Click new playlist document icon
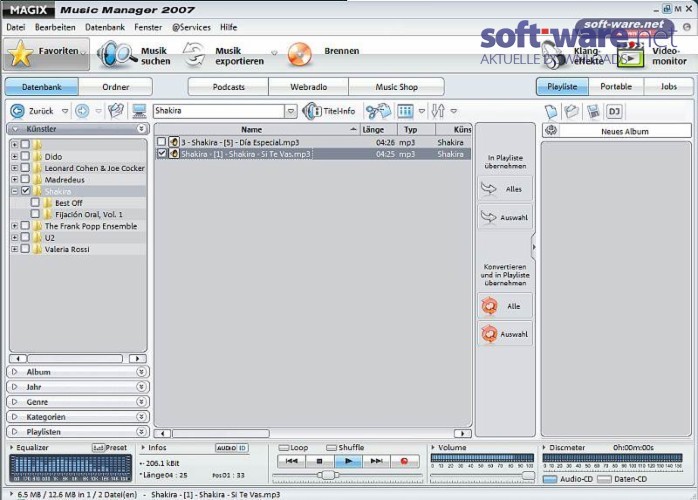Image resolution: width=698 pixels, height=500 pixels. (x=551, y=111)
